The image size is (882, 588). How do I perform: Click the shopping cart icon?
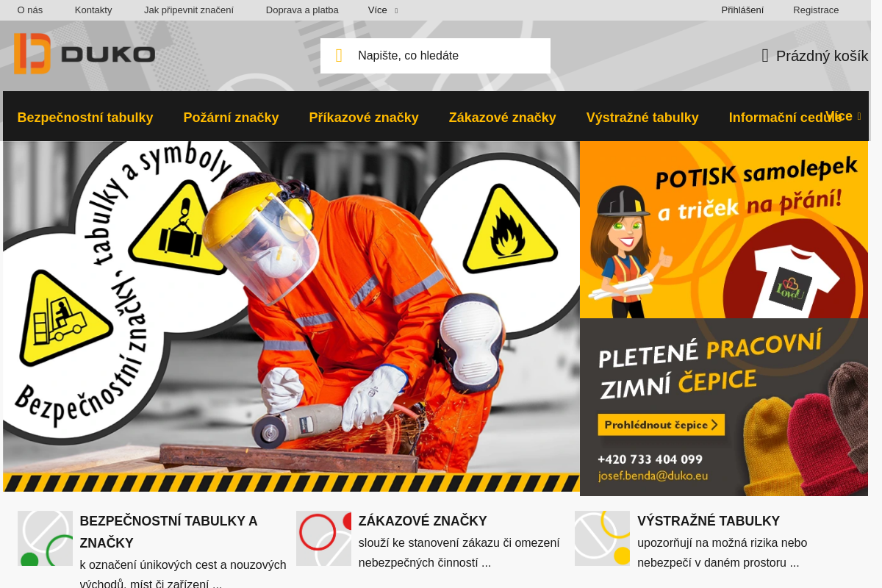pos(765,56)
